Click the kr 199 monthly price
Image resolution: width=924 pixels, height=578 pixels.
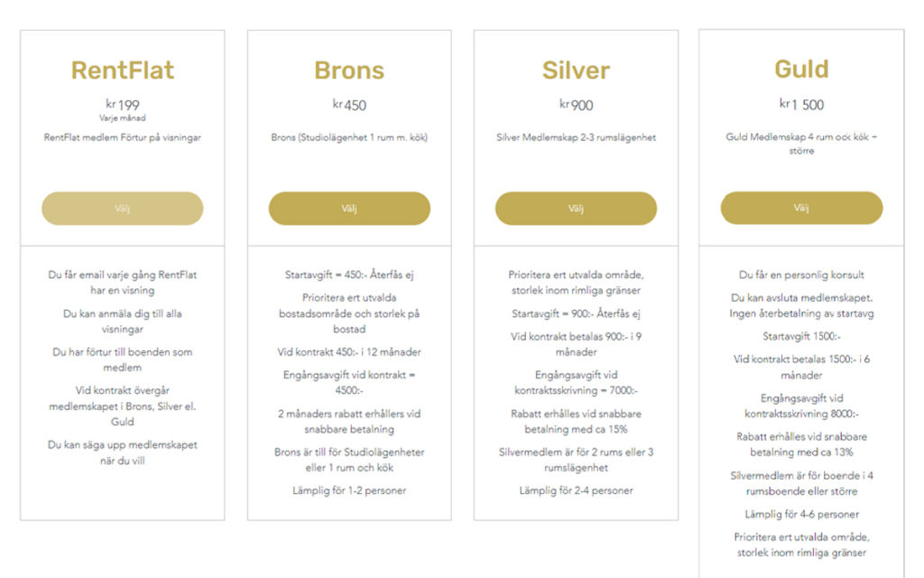(x=123, y=105)
